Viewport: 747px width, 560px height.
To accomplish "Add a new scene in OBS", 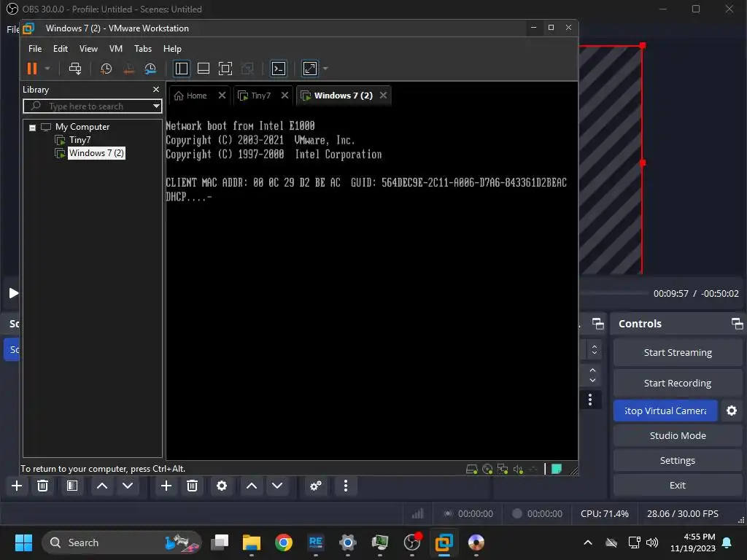I will (x=17, y=486).
